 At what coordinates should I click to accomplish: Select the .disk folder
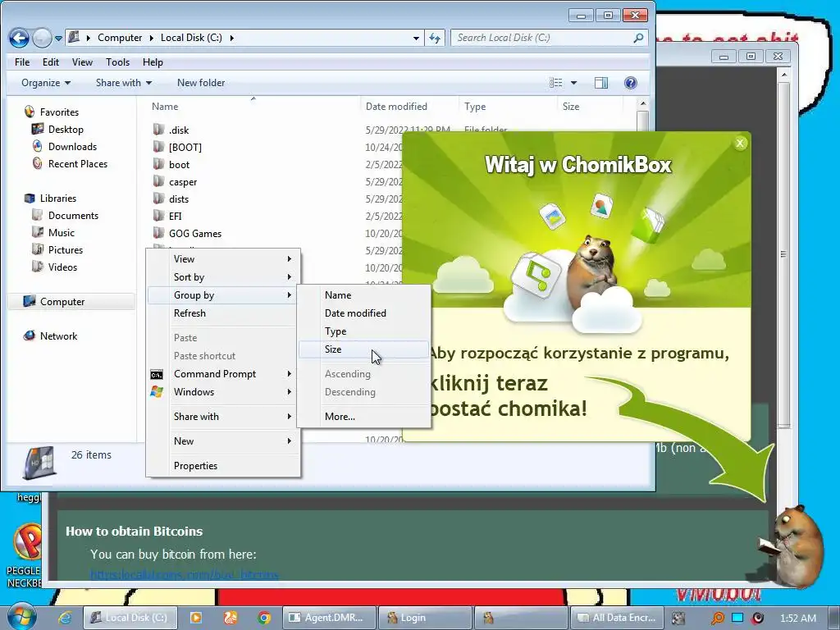click(x=179, y=130)
